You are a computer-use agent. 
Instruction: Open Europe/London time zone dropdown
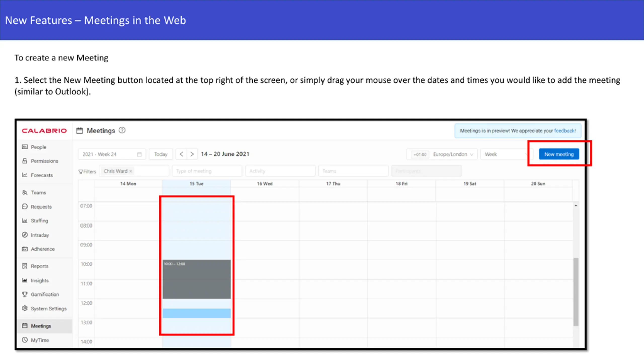(442, 154)
